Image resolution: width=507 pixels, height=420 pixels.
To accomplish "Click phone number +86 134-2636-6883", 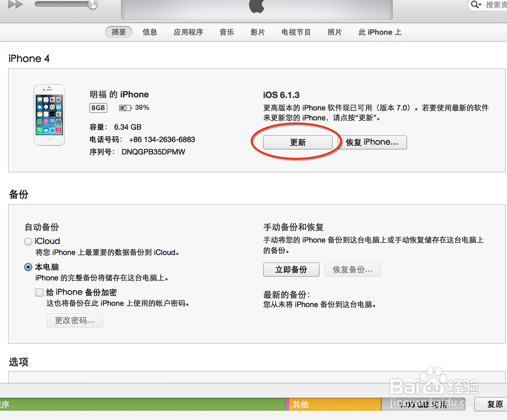I will click(162, 139).
